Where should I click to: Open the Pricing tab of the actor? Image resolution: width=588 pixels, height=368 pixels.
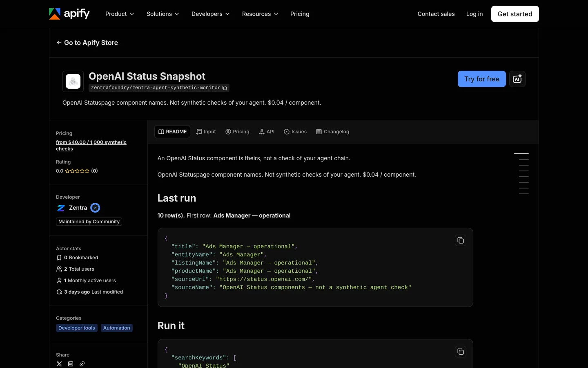point(237,132)
